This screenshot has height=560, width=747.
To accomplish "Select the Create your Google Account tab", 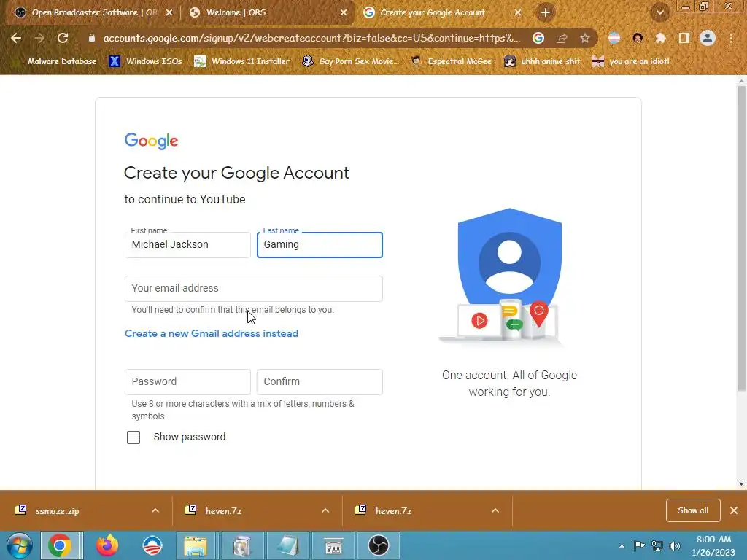I will (432, 12).
